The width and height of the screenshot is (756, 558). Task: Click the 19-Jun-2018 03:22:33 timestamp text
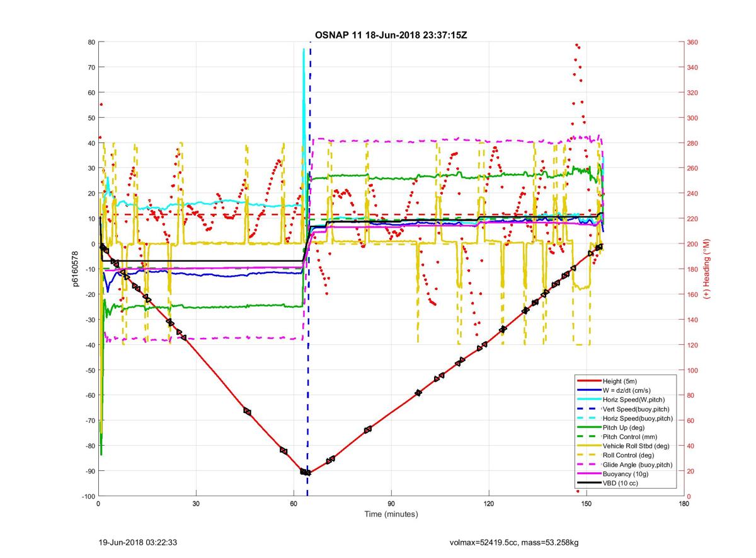139,542
